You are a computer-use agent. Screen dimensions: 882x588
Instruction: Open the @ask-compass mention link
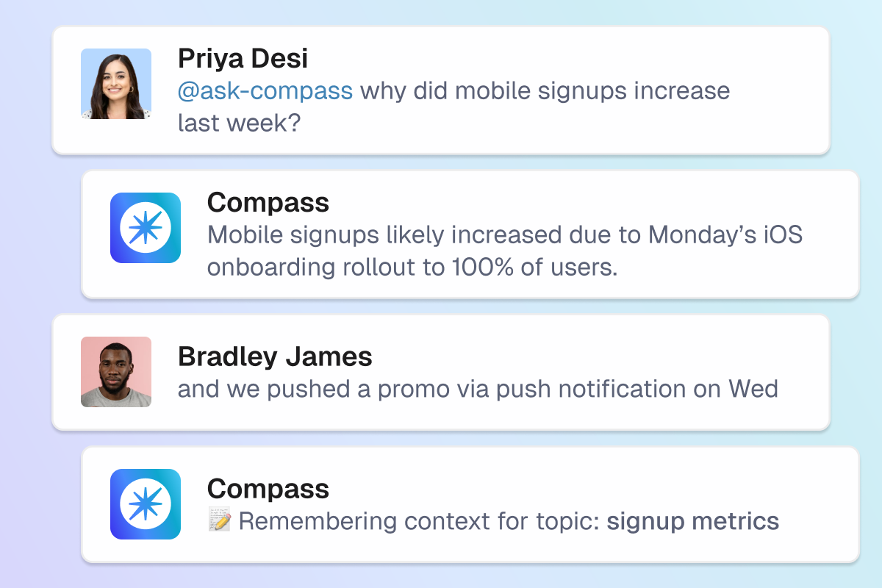265,91
